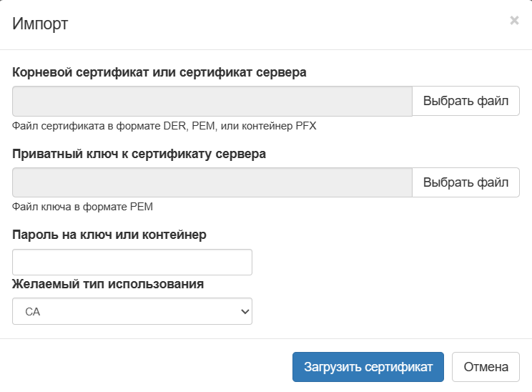Click the selected CA value text
The width and height of the screenshot is (532, 392).
31,312
